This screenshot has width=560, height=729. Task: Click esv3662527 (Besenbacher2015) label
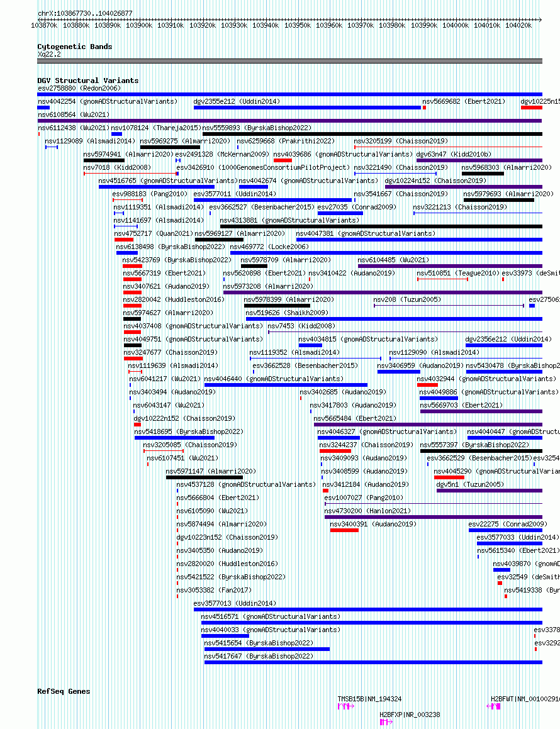pyautogui.click(x=262, y=207)
